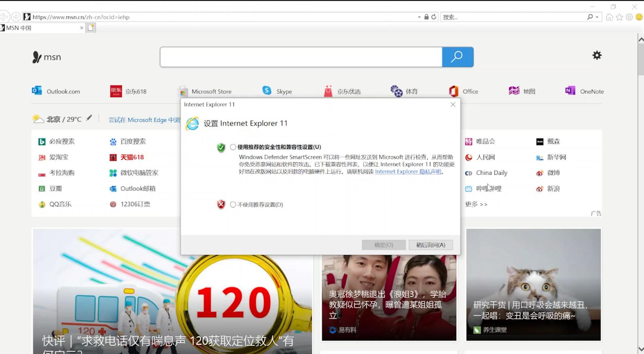Open MSN settings gear icon
The height and width of the screenshot is (354, 644).
point(597,55)
